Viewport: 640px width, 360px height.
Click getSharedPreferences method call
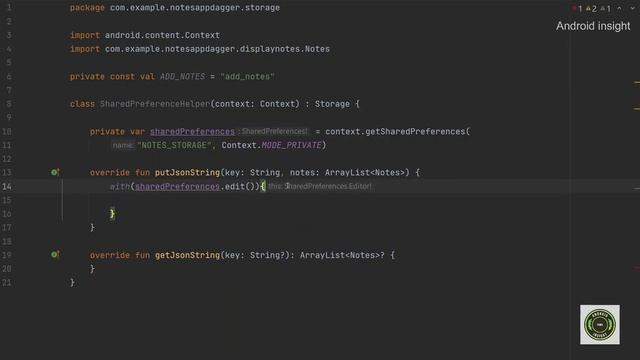(415, 131)
